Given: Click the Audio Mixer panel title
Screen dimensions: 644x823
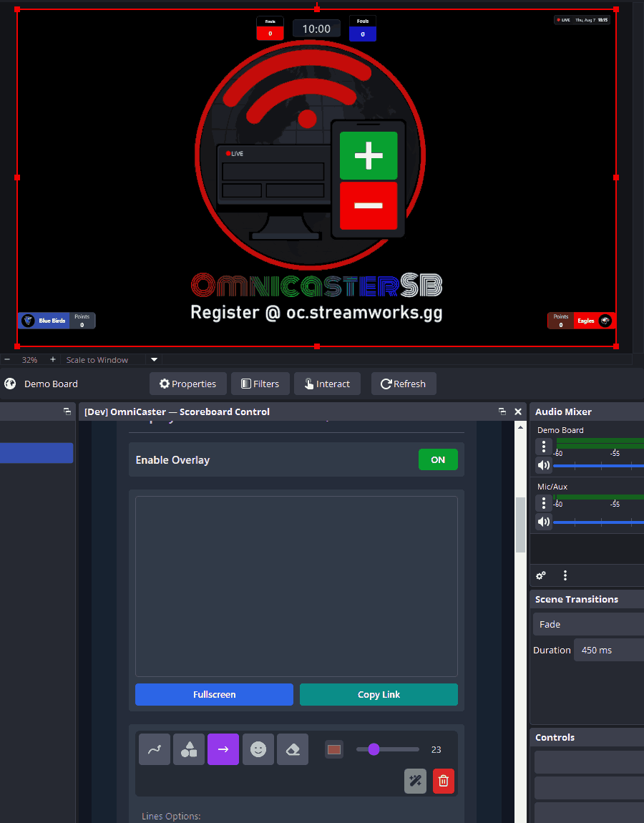Looking at the screenshot, I should pos(563,412).
